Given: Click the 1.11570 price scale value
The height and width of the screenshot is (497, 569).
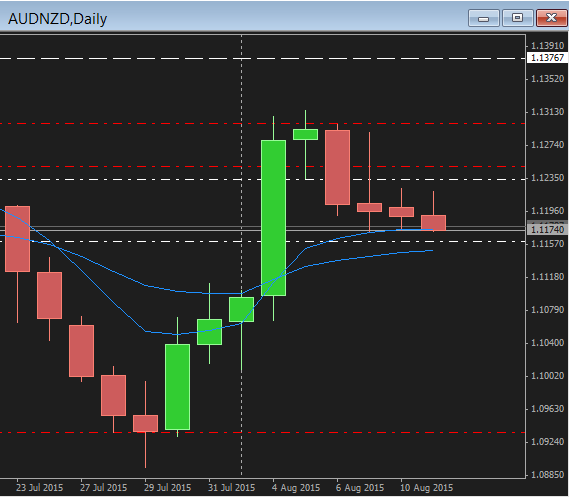Looking at the screenshot, I should [x=547, y=244].
